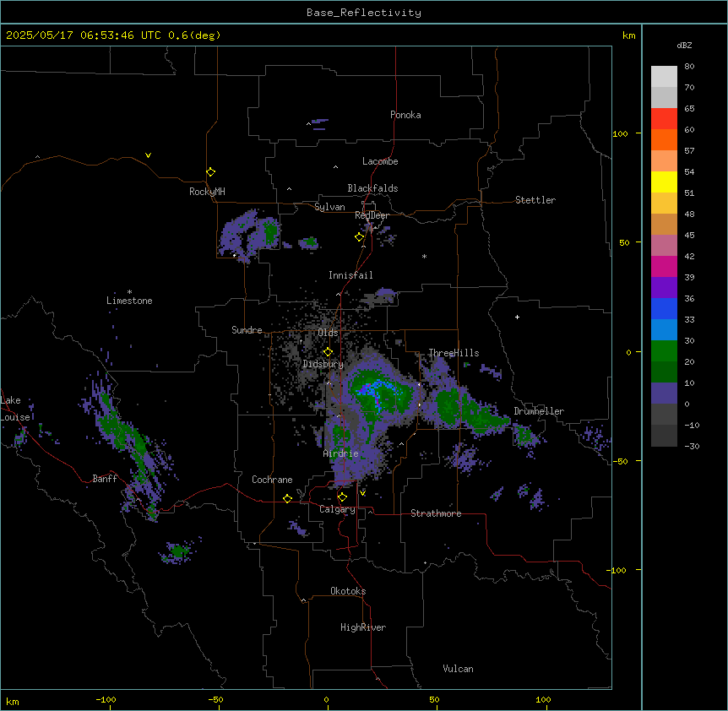The image size is (728, 711).
Task: Click the Sylvan label
Action: [329, 207]
